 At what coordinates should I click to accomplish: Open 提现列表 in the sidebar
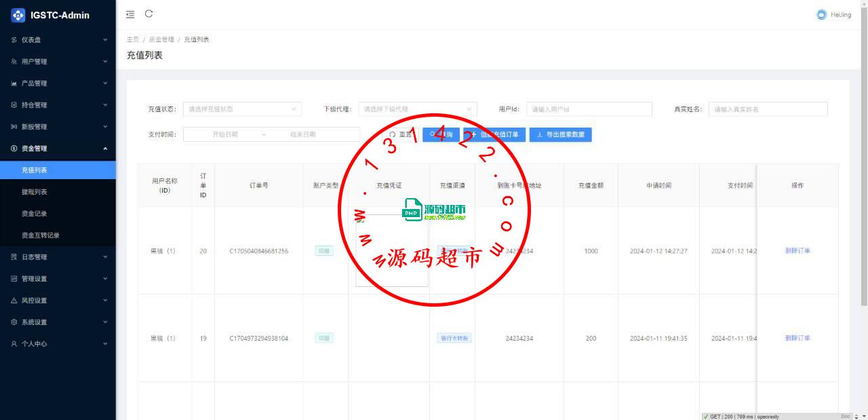click(58, 192)
